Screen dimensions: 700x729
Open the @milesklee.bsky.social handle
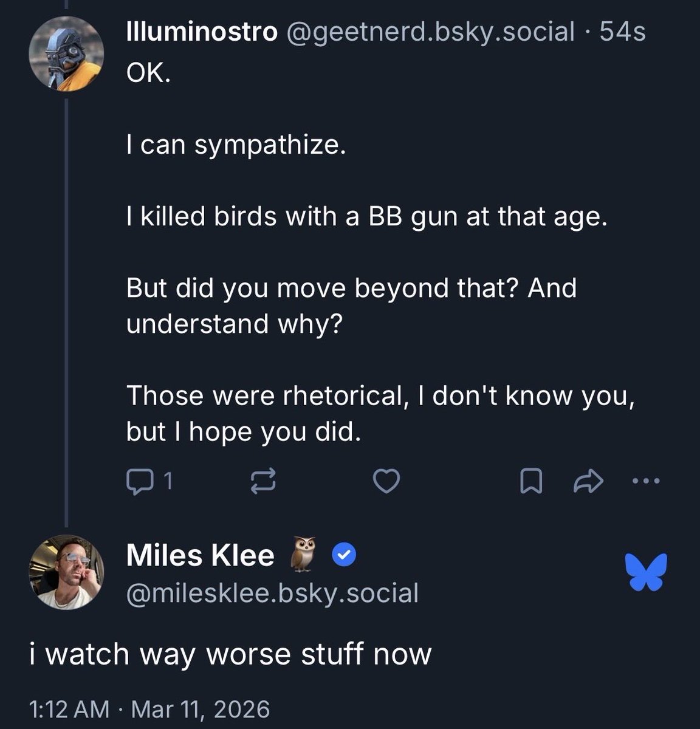click(x=272, y=593)
